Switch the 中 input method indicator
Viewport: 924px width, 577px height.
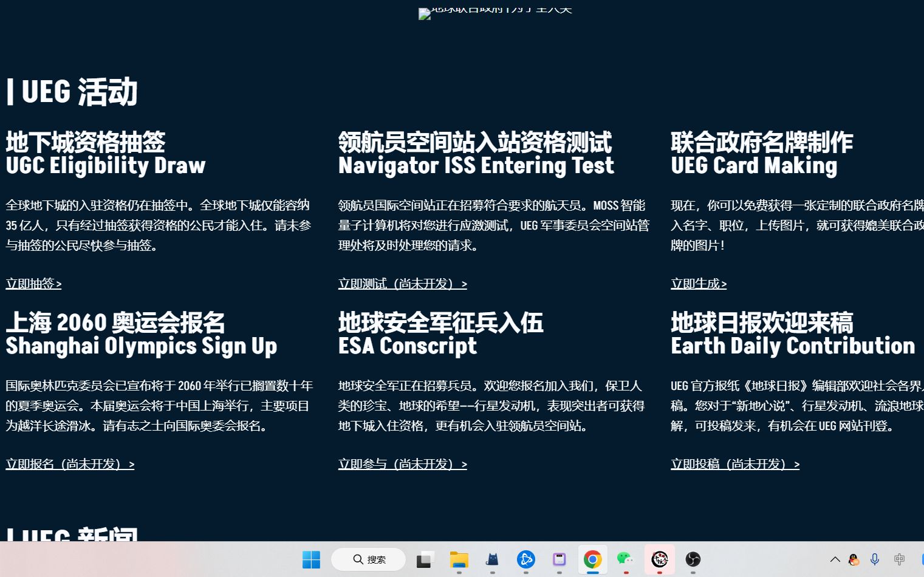click(x=900, y=559)
